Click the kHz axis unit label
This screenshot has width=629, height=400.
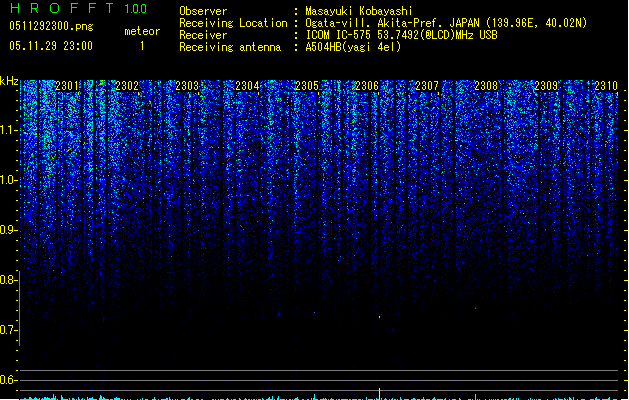(9, 81)
